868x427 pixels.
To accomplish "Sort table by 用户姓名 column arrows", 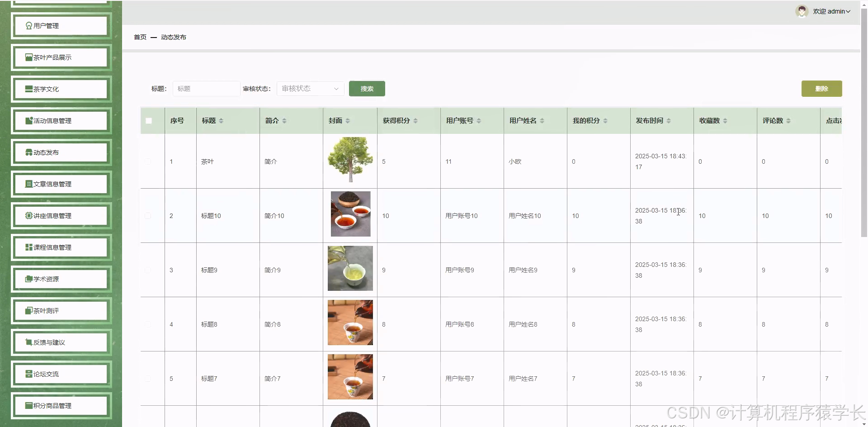I will point(542,121).
